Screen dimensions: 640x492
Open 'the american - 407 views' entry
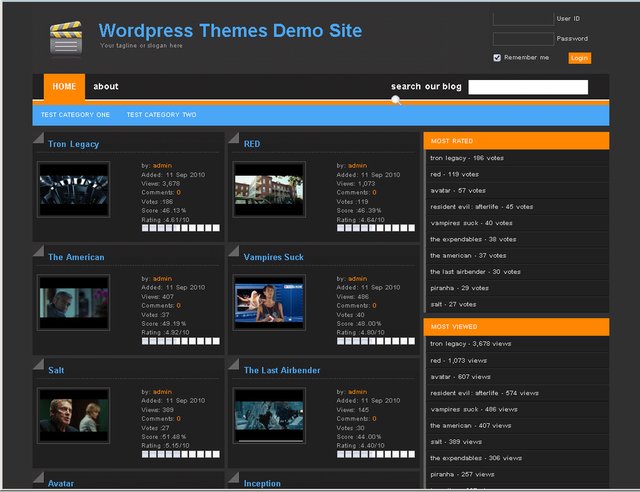(471, 426)
